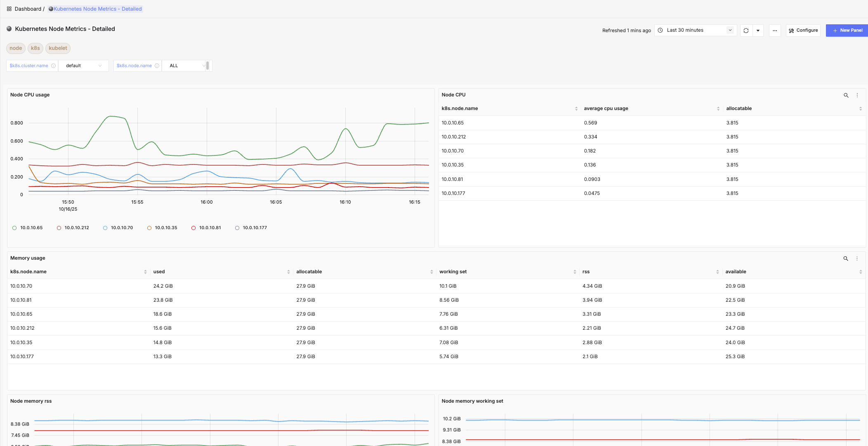Open the ellipsis menu next to Configure

point(775,30)
